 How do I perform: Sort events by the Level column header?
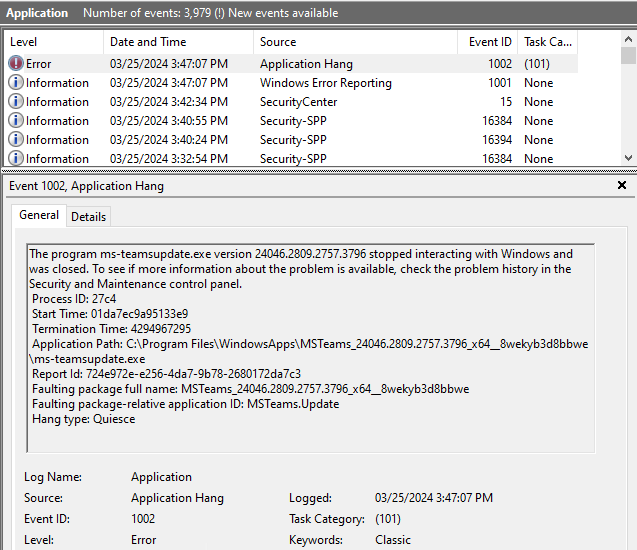54,42
